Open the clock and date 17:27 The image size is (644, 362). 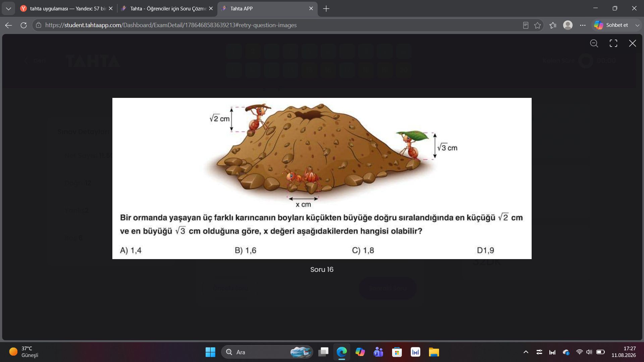click(x=624, y=352)
